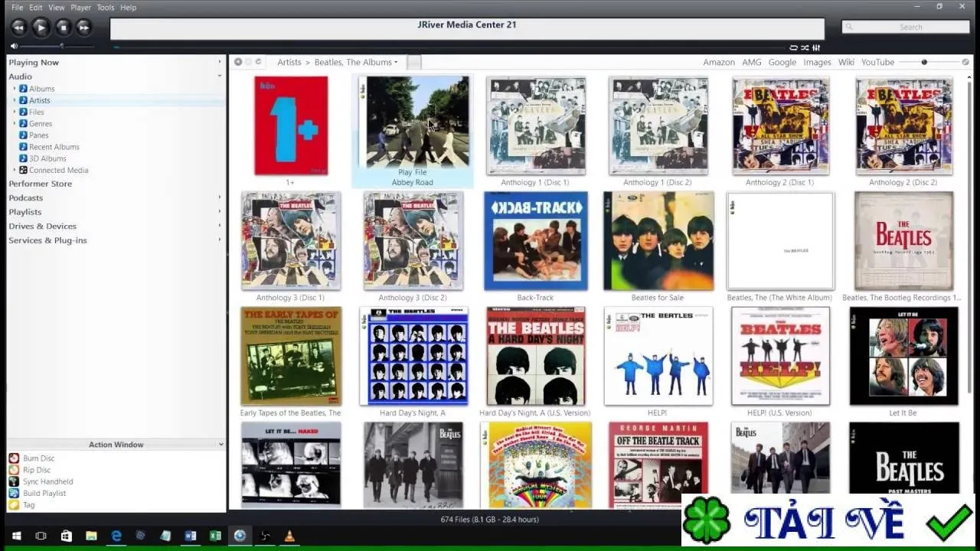Open the Tools menu
Viewport: 980px width, 551px height.
(x=106, y=8)
